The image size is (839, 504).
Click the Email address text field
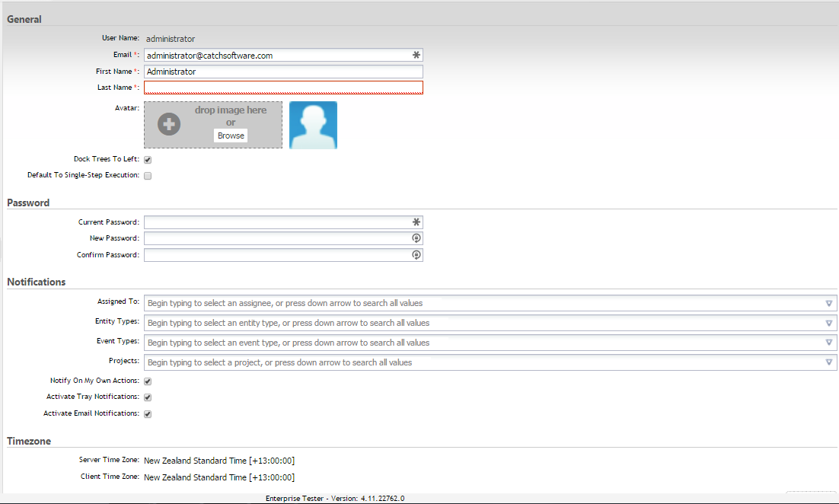[x=277, y=56]
